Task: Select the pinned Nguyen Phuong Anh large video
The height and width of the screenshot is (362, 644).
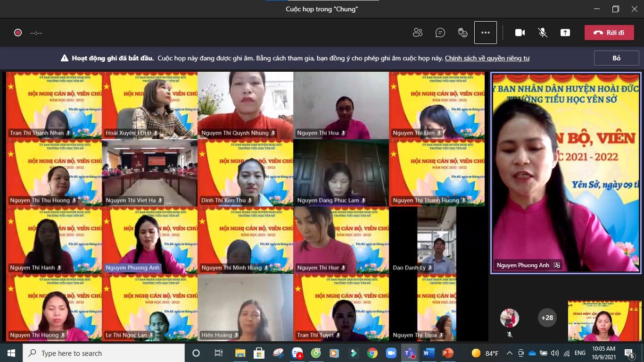Action: pyautogui.click(x=566, y=173)
